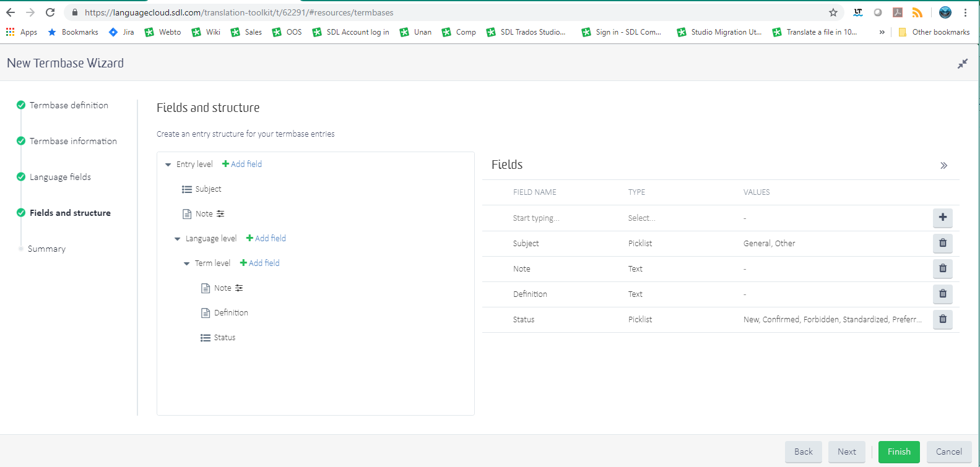The image size is (980, 467).
Task: Click the plus button to add new field
Action: click(x=942, y=218)
